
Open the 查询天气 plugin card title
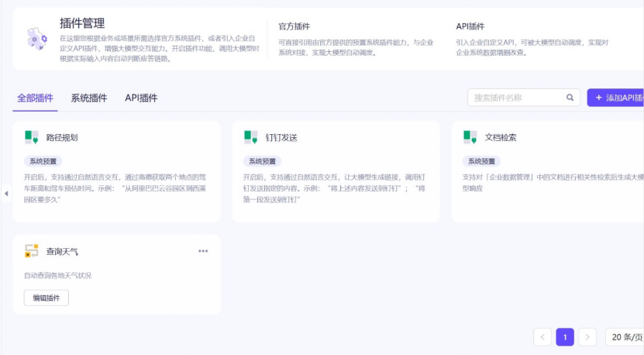[x=62, y=251]
